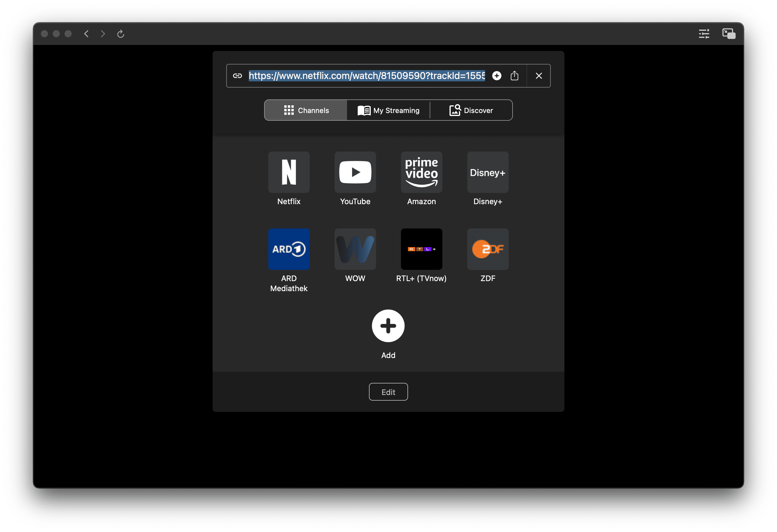This screenshot has height=532, width=777.
Task: Select Channels tab
Action: tap(306, 110)
